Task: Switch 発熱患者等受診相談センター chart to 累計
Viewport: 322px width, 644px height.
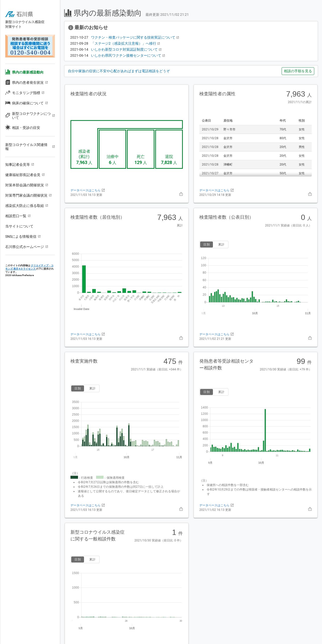Action: click(x=221, y=392)
